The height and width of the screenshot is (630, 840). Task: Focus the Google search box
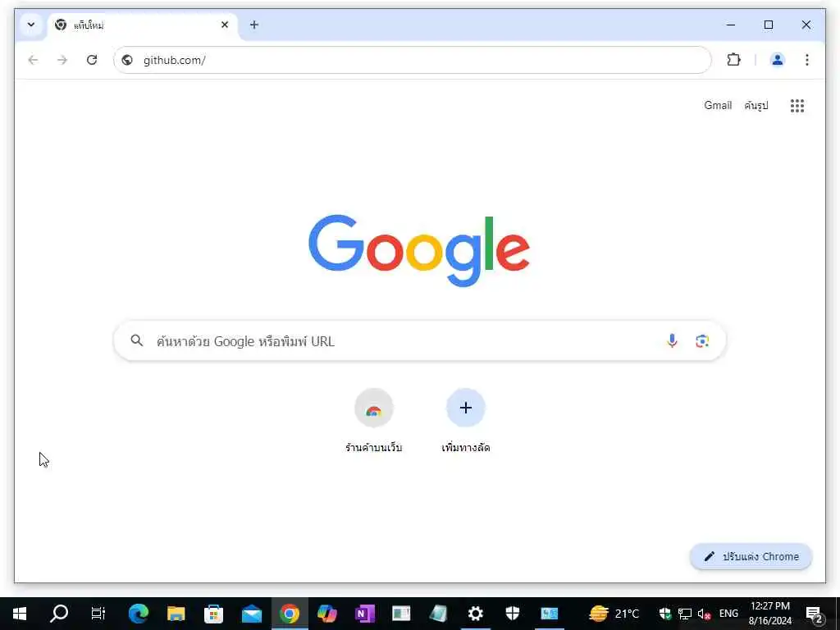tap(419, 341)
